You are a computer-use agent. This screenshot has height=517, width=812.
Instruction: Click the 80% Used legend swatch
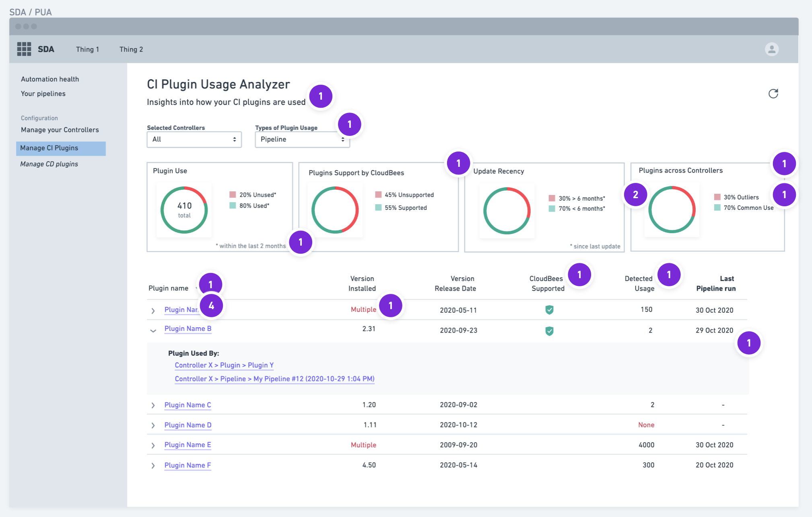233,205
